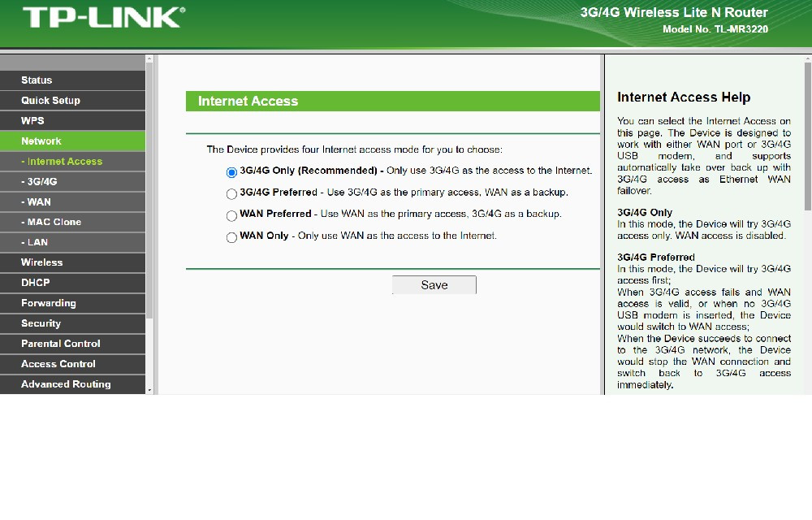The image size is (812, 520).
Task: Open the 3G/4G submenu entry
Action: point(42,182)
